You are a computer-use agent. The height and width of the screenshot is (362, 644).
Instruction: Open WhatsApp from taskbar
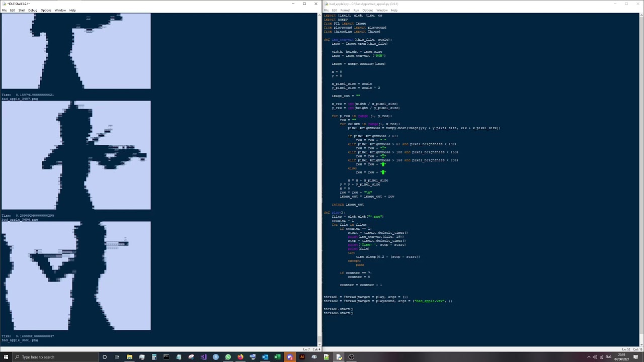228,357
